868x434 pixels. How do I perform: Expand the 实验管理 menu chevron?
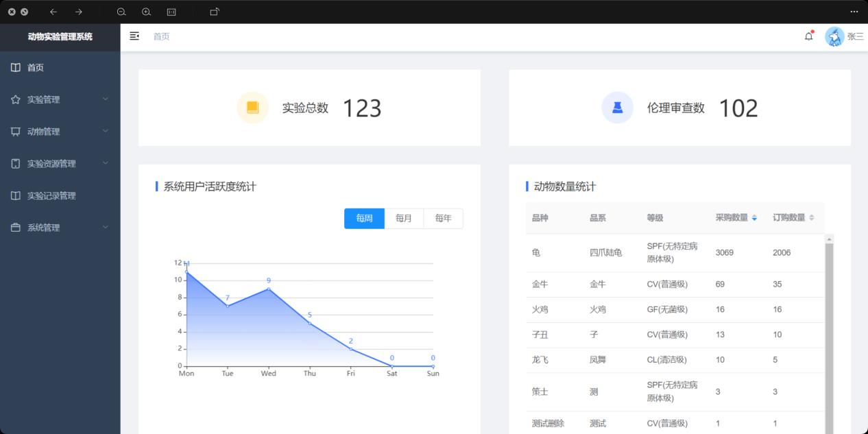105,99
